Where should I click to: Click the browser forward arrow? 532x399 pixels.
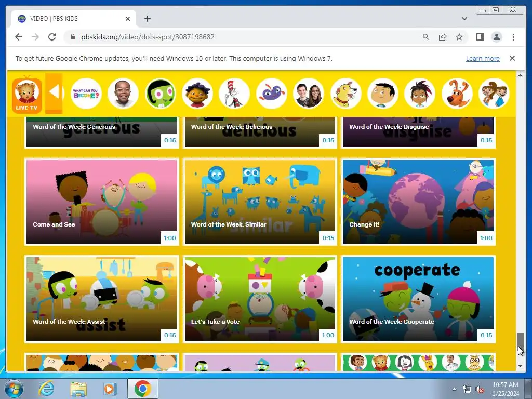pos(35,37)
